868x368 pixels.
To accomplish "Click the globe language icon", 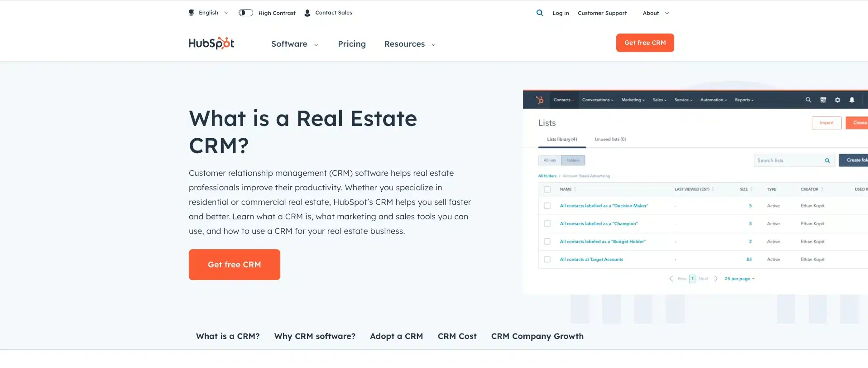I will [192, 13].
